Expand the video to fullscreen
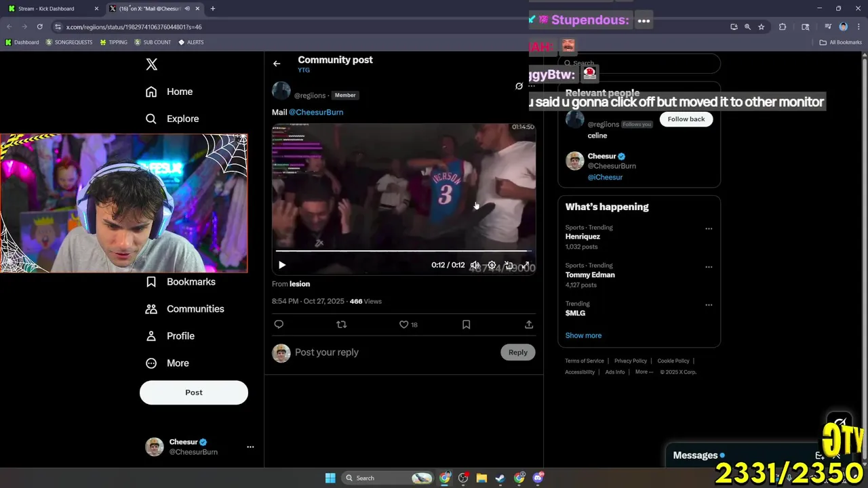Viewport: 868px width, 488px height. click(525, 265)
